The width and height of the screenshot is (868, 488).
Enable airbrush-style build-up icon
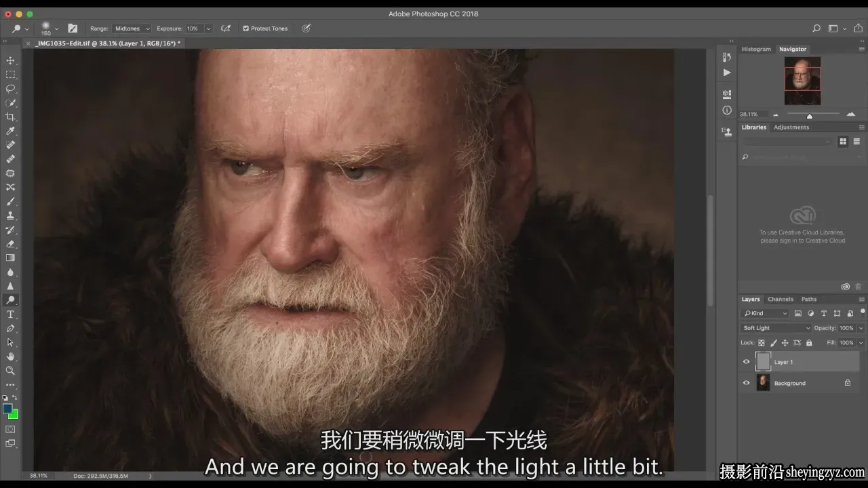[x=226, y=28]
